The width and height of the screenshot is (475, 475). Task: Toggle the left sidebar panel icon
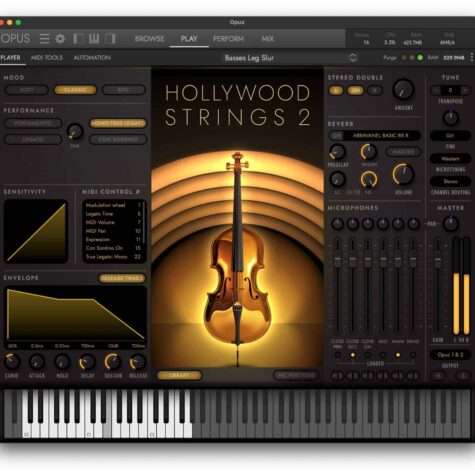pos(78,39)
